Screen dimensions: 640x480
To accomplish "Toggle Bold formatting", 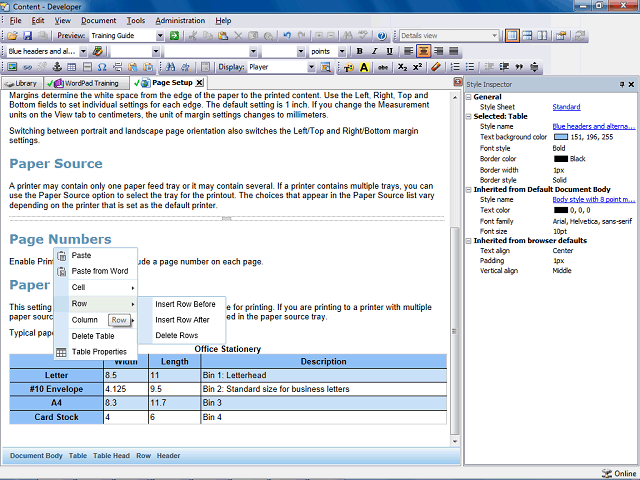I will click(x=359, y=51).
